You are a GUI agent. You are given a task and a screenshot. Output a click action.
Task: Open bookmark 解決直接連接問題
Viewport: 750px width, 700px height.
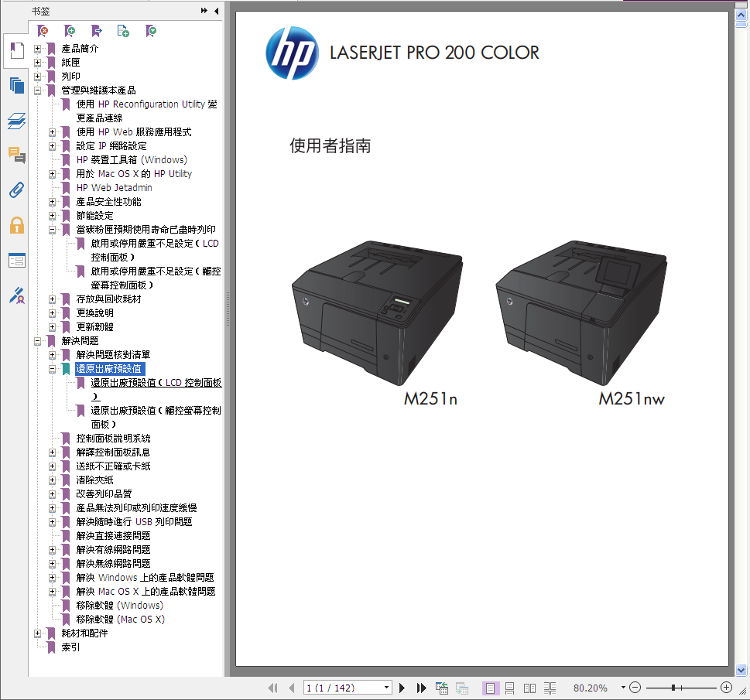(x=113, y=536)
